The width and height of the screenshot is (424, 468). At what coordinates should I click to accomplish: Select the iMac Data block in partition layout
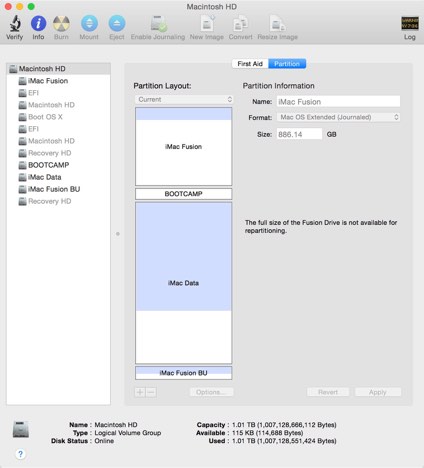pos(184,283)
